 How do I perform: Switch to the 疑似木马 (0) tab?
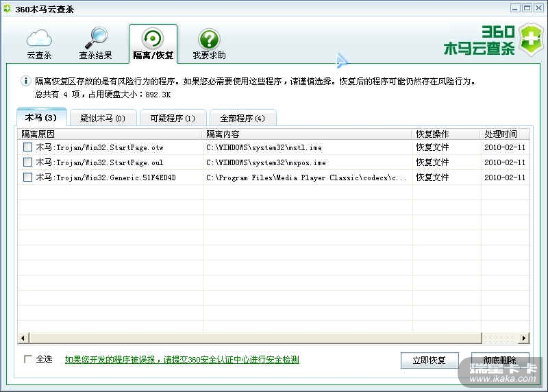[103, 118]
